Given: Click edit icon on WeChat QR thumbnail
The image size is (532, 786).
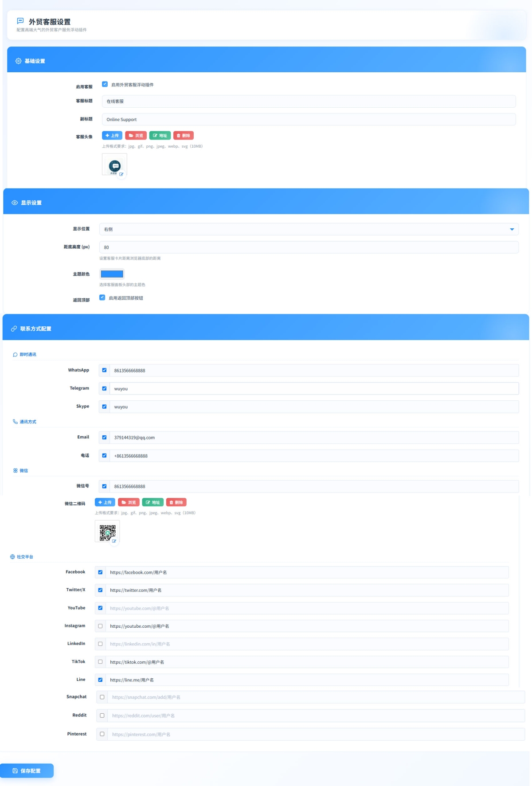Looking at the screenshot, I should point(114,541).
